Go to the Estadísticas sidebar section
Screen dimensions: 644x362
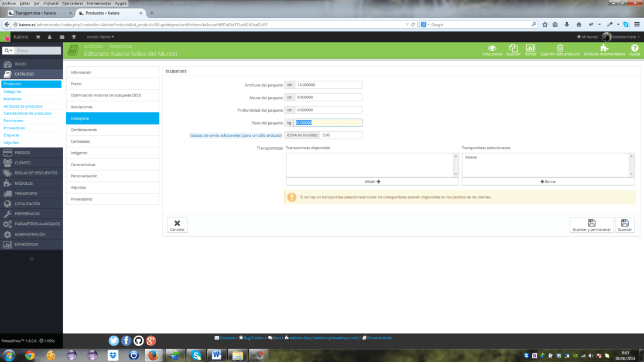tap(31, 244)
